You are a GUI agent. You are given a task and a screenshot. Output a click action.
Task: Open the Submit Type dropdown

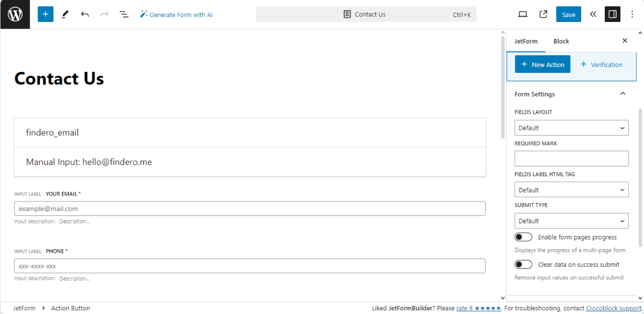(571, 220)
